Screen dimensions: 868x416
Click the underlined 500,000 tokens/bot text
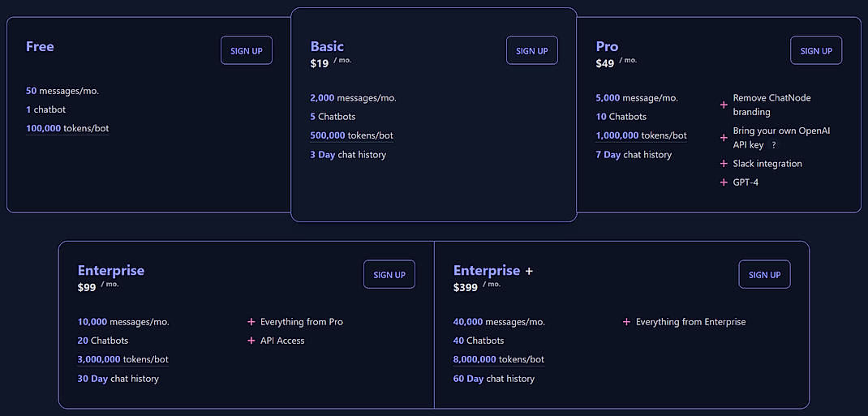(352, 136)
